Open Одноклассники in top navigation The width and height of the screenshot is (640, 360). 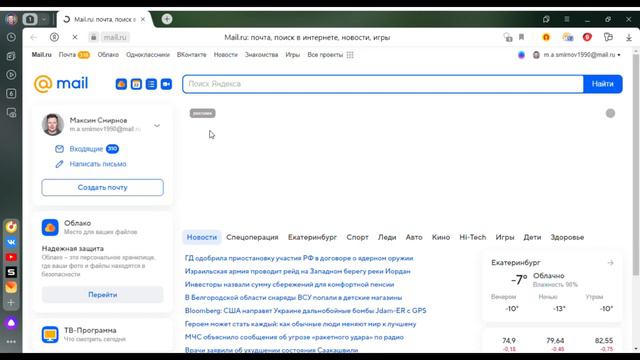click(x=148, y=55)
